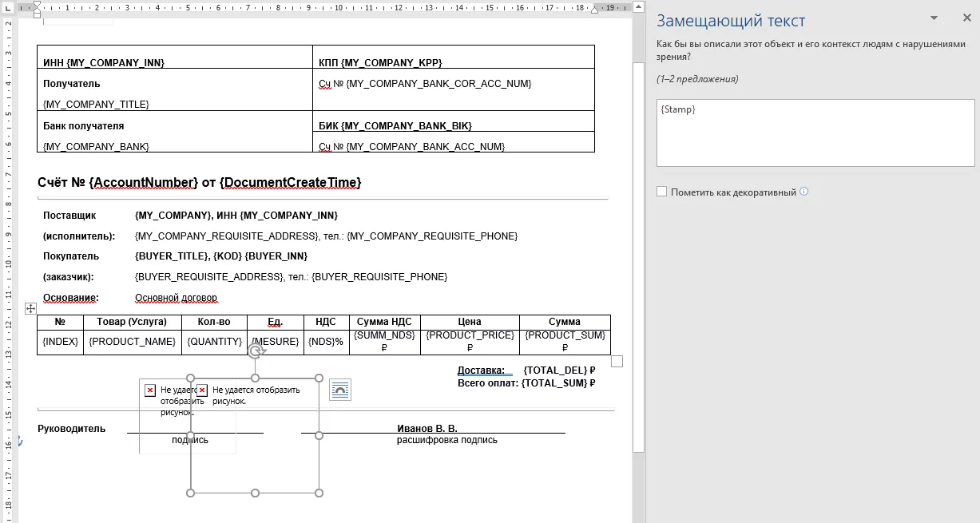The height and width of the screenshot is (523, 980).
Task: Click the {QUANTITY} table cell
Action: click(214, 342)
